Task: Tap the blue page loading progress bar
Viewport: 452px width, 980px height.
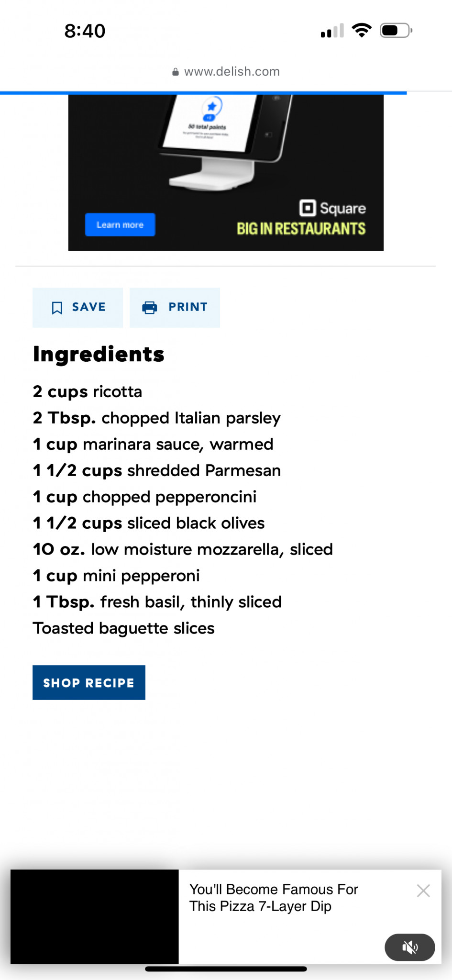Action: [x=203, y=93]
